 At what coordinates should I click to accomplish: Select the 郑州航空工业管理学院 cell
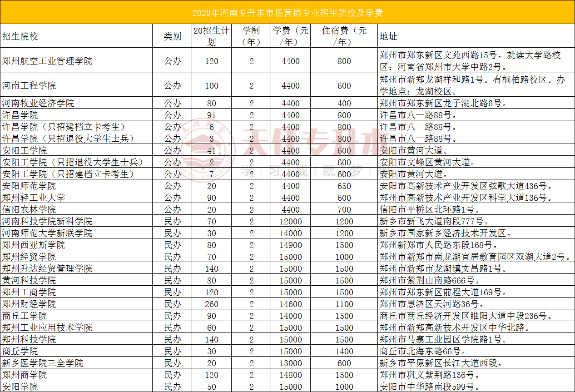click(x=47, y=61)
